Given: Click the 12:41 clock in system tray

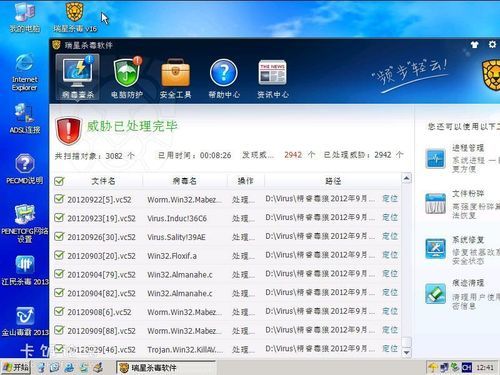Looking at the screenshot, I should point(485,368).
